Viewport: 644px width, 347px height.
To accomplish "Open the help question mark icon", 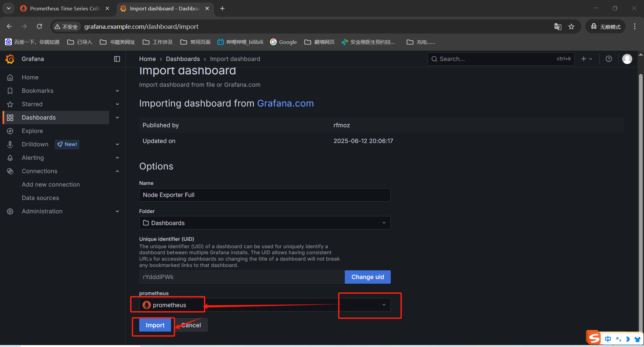I will pos(609,59).
